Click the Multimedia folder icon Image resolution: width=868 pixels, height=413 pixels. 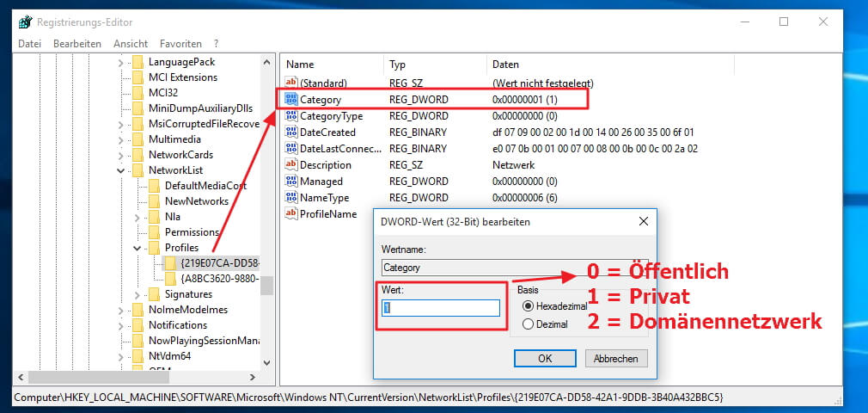(138, 139)
